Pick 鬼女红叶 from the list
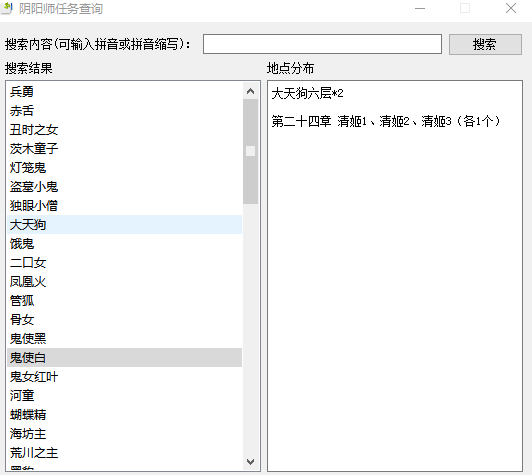 point(125,377)
